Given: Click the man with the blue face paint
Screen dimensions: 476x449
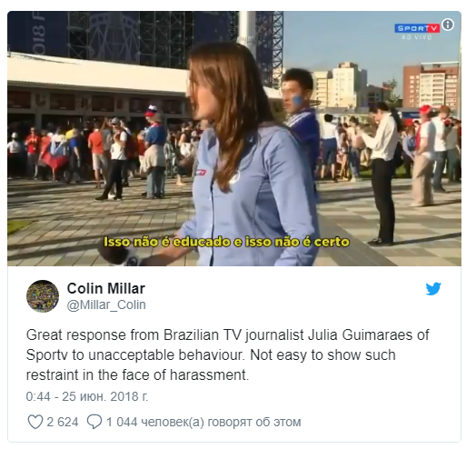Looking at the screenshot, I should (300, 115).
